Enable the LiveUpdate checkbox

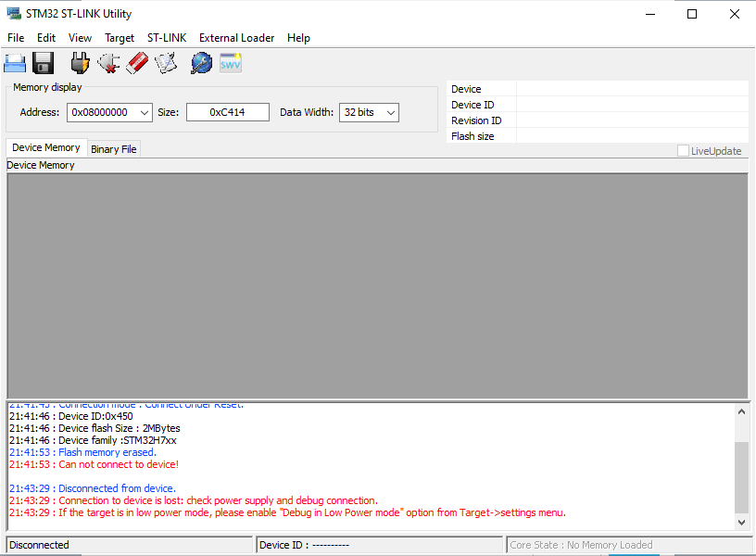(683, 151)
